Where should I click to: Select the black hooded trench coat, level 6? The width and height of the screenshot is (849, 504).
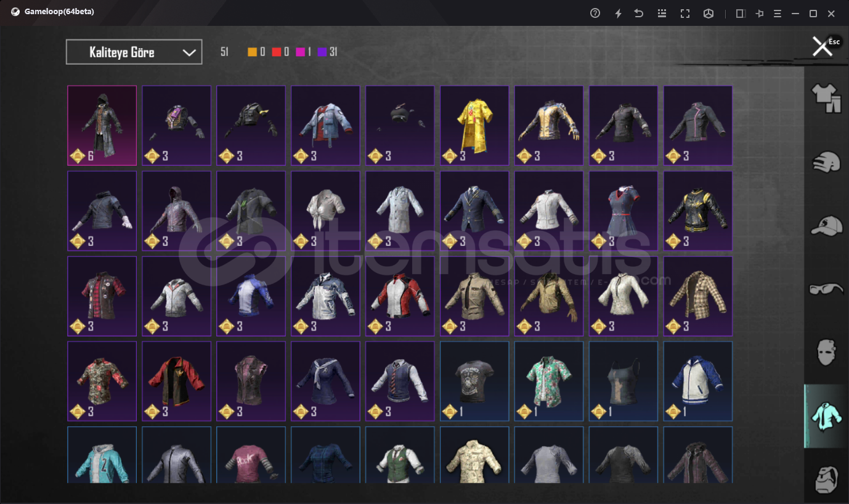(102, 126)
